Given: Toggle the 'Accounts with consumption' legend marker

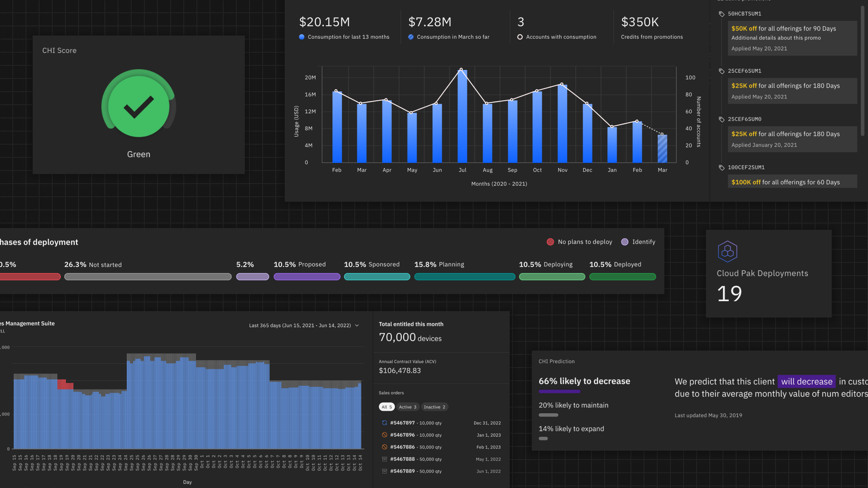Looking at the screenshot, I should [520, 37].
